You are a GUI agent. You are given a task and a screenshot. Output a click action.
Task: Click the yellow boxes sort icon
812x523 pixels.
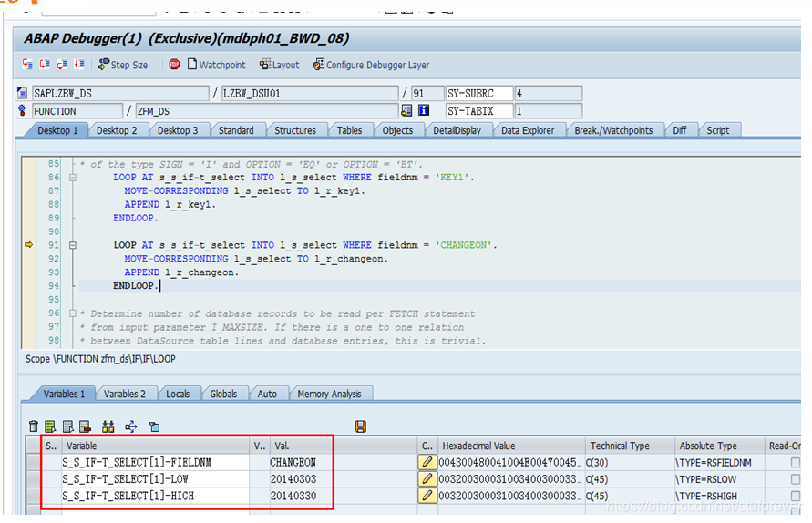click(x=108, y=426)
